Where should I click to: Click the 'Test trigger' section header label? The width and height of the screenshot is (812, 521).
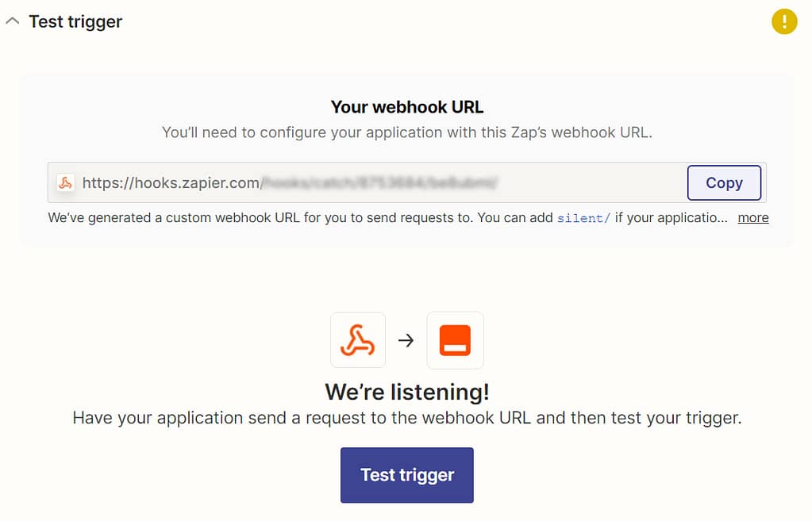(75, 21)
